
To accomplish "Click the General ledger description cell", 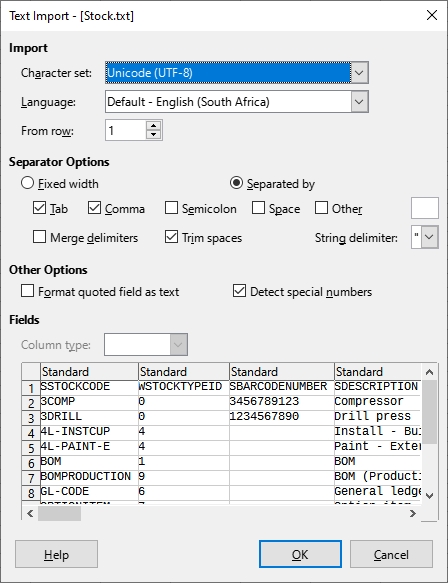I will coord(377,492).
